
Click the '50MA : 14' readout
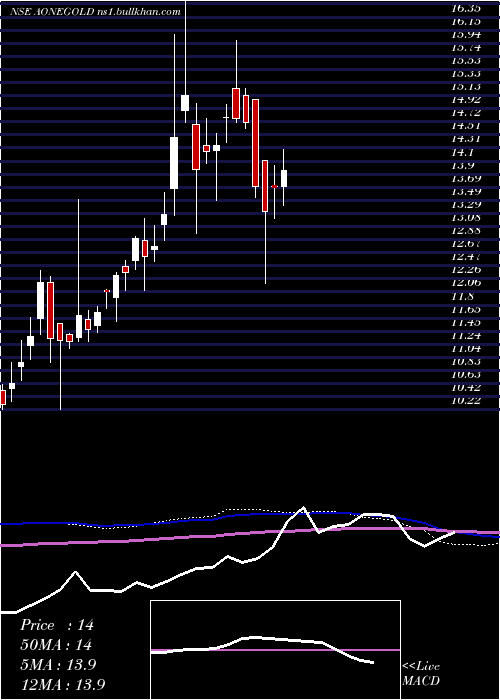(x=56, y=645)
